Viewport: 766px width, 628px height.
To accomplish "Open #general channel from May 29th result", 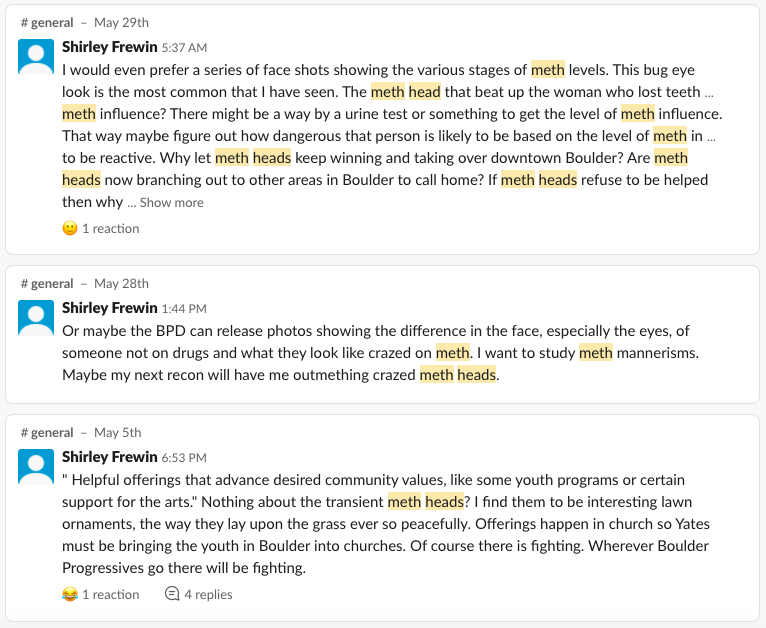I will click(x=47, y=22).
